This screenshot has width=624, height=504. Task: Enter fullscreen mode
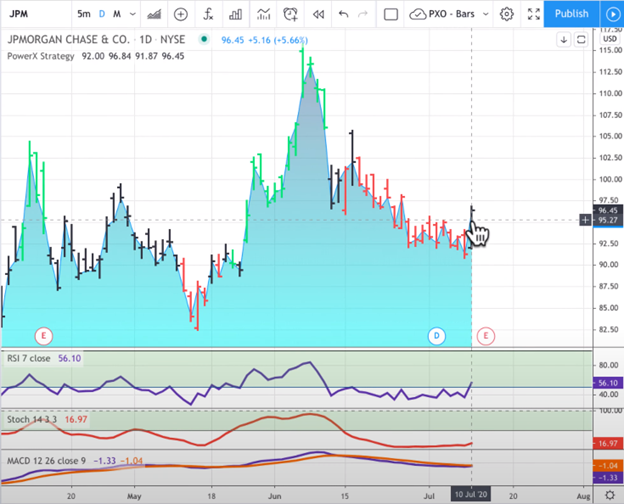click(x=534, y=14)
